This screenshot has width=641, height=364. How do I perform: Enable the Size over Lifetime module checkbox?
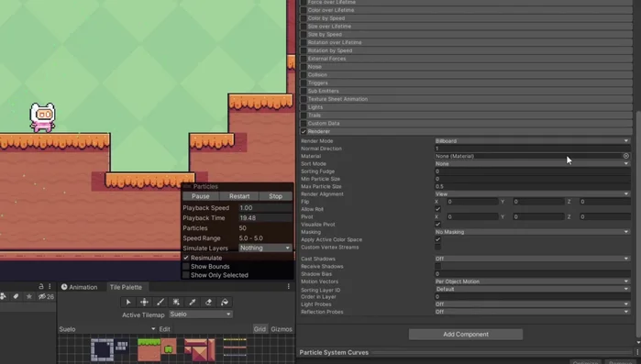304,27
